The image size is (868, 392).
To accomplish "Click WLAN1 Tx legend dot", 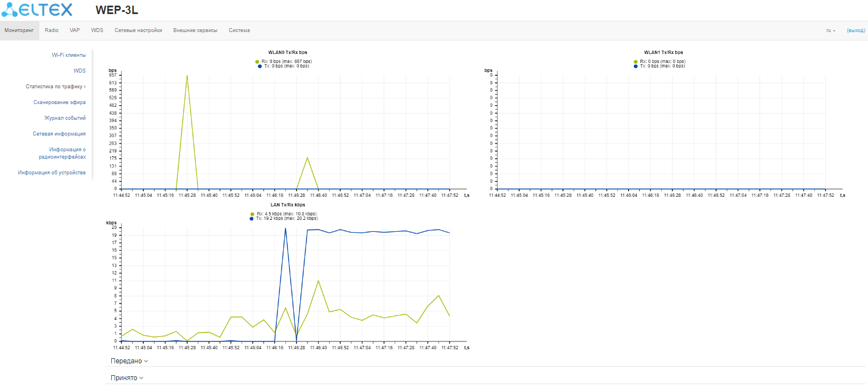I will click(x=635, y=66).
